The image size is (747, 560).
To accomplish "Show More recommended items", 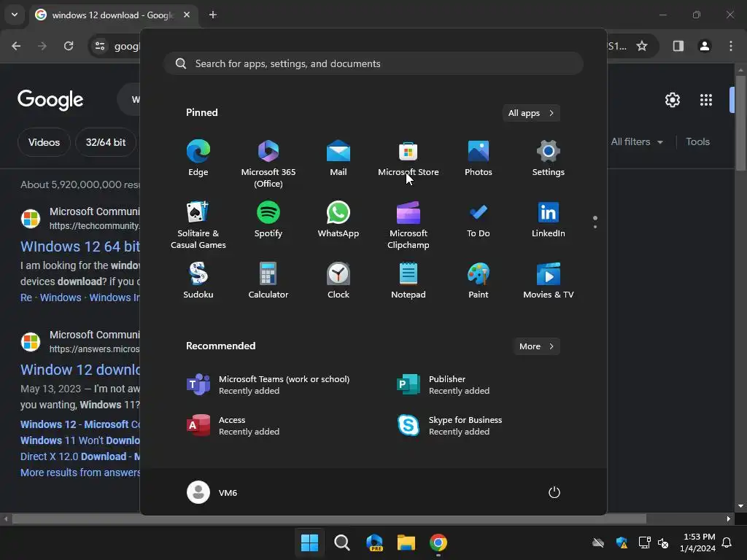I will pos(537,346).
